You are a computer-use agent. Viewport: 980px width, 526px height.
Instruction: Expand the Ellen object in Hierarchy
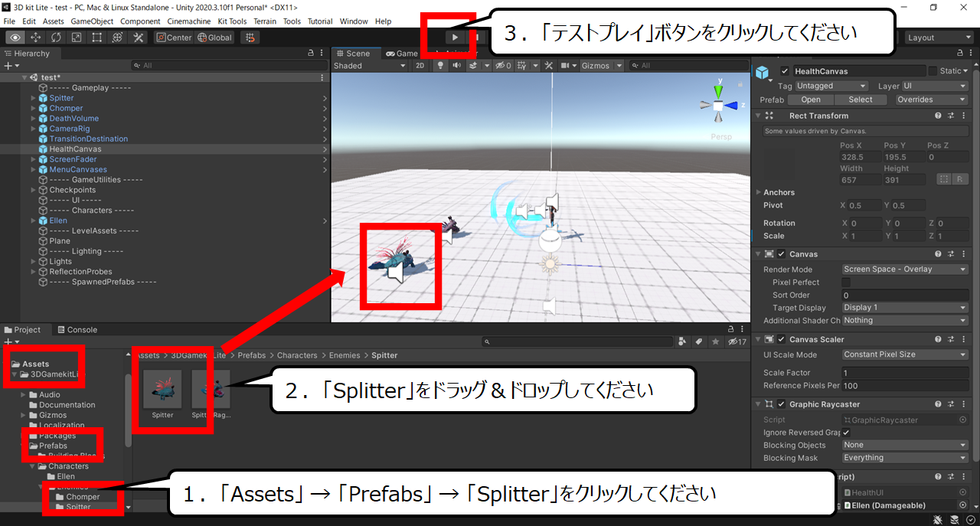pyautogui.click(x=33, y=221)
